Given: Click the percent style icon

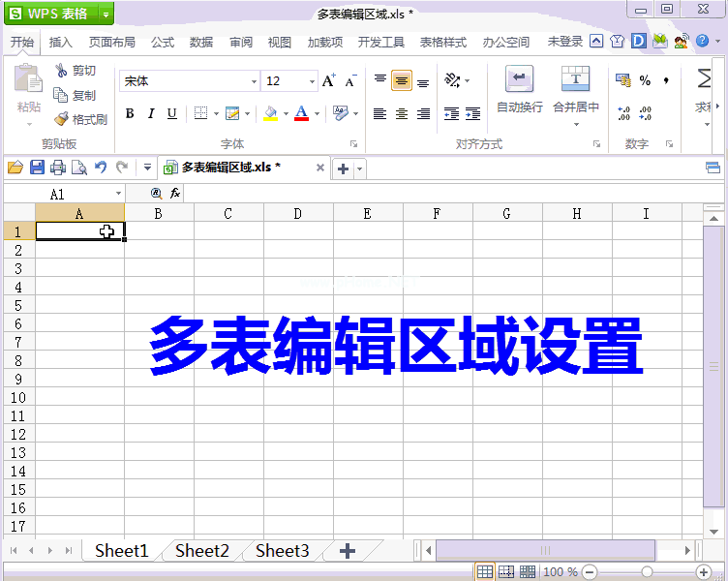Looking at the screenshot, I should coord(645,81).
